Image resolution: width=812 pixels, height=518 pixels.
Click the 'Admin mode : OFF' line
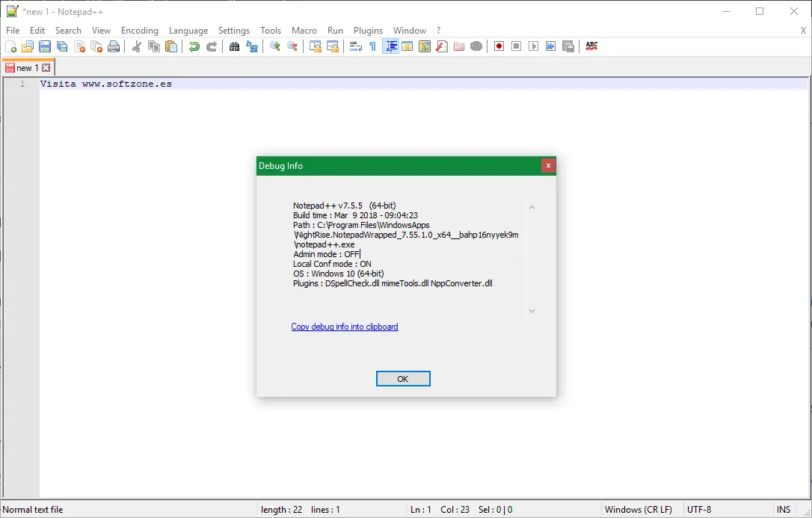coord(327,254)
